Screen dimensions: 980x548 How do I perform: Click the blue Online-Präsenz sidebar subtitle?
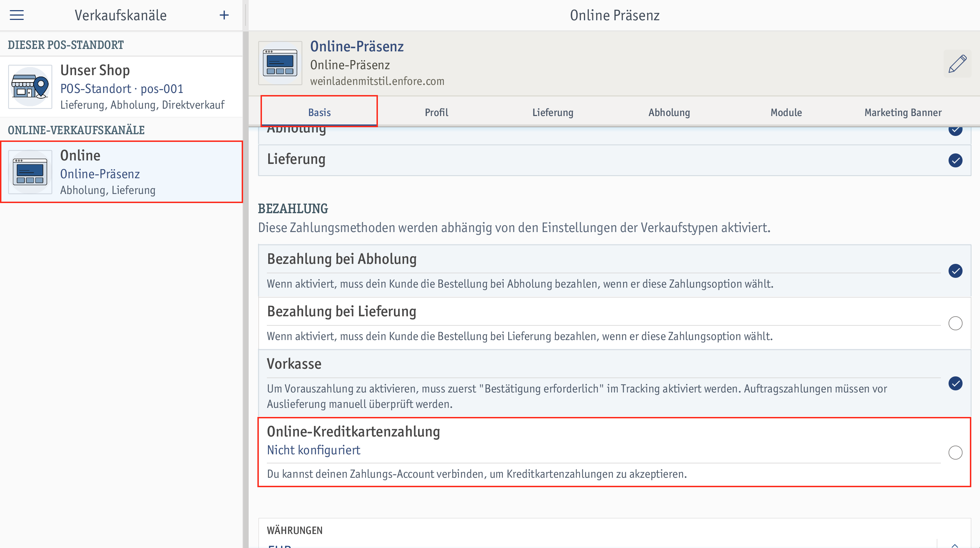click(100, 174)
